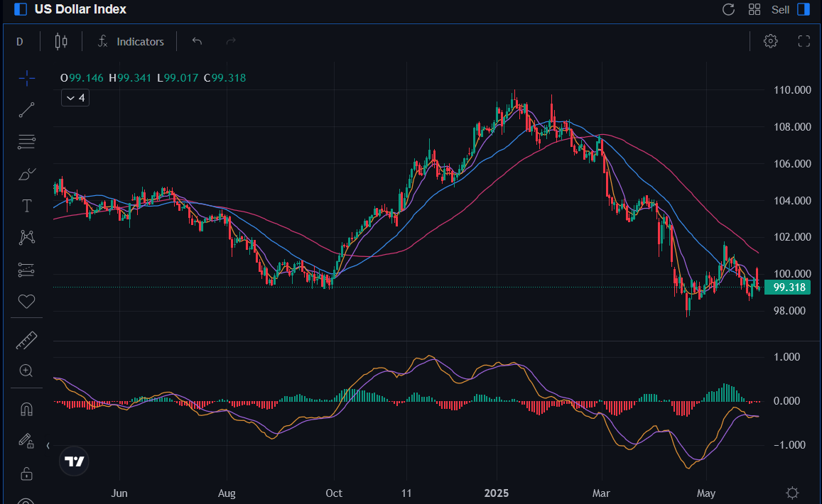
Task: Open chart settings gear
Action: click(x=771, y=41)
